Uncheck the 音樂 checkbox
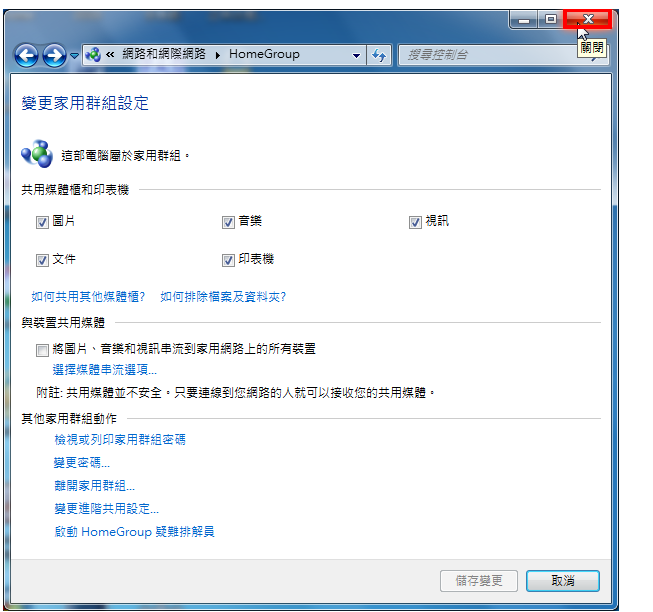Screen dimensions: 653x612 (228, 222)
